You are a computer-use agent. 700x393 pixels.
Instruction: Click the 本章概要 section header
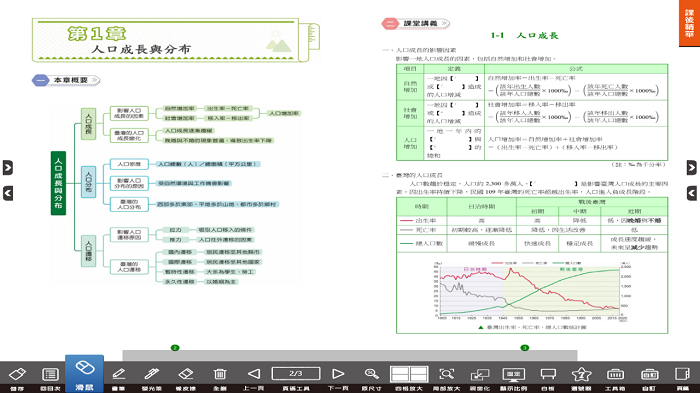tap(66, 80)
